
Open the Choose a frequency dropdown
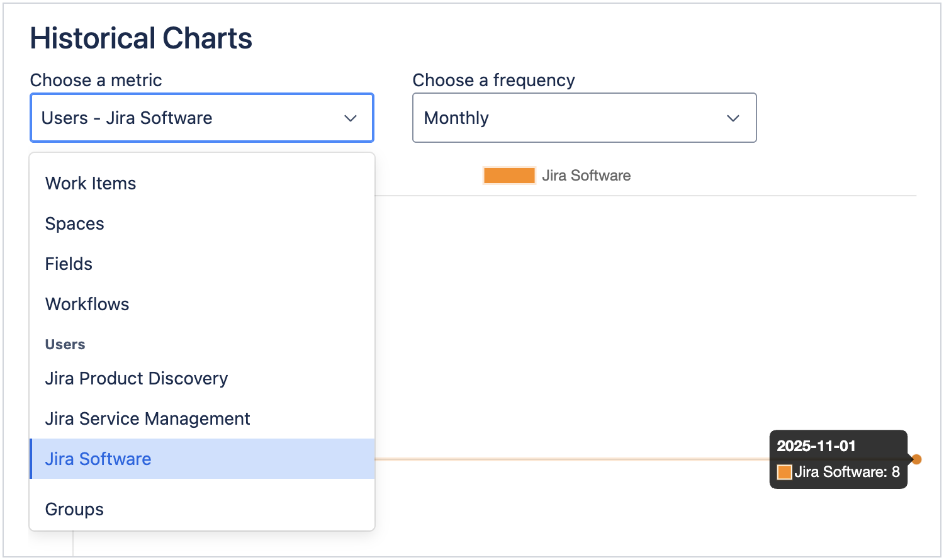tap(584, 118)
